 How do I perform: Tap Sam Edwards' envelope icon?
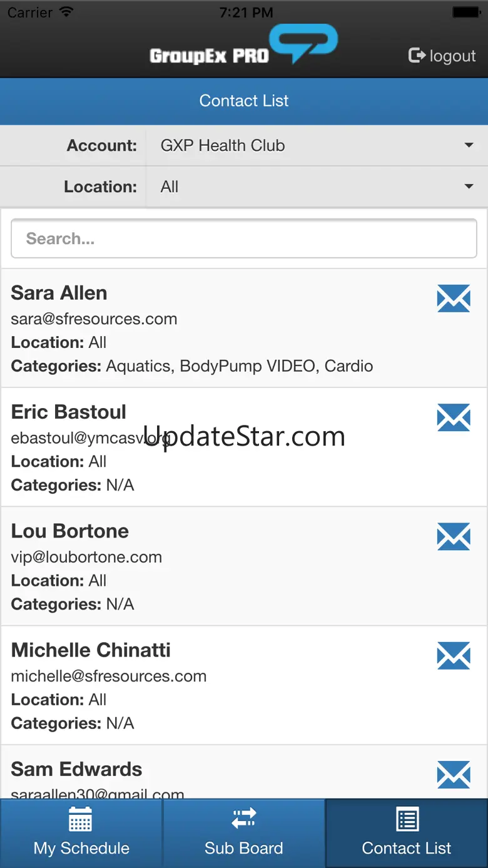454,775
